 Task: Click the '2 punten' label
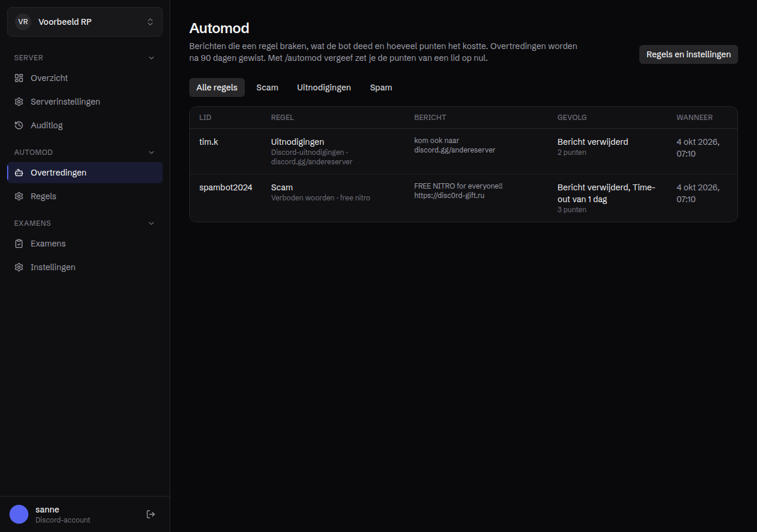(x=572, y=153)
